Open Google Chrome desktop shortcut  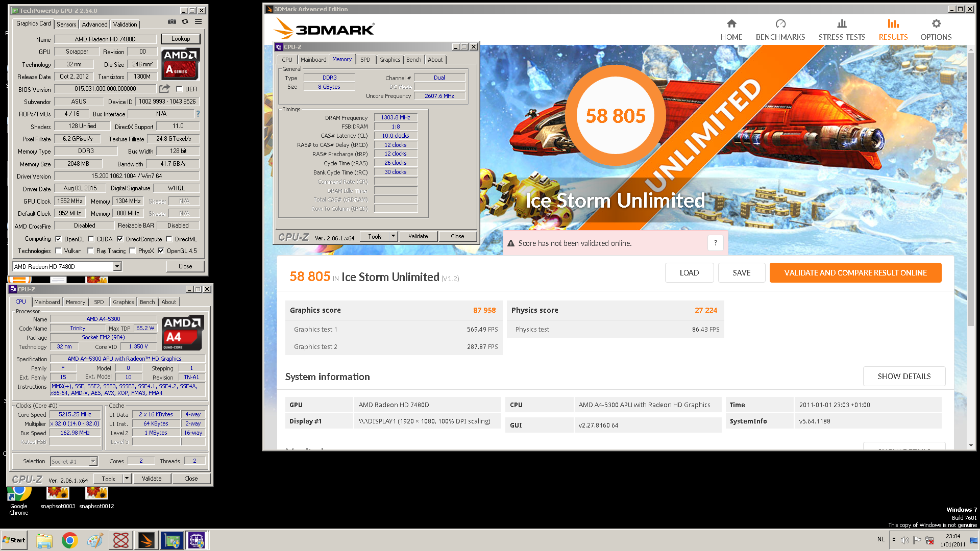click(x=19, y=502)
